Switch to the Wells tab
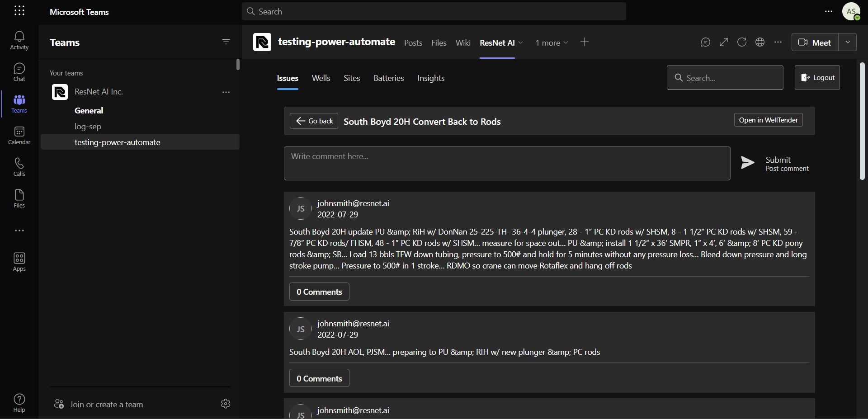 click(x=321, y=78)
